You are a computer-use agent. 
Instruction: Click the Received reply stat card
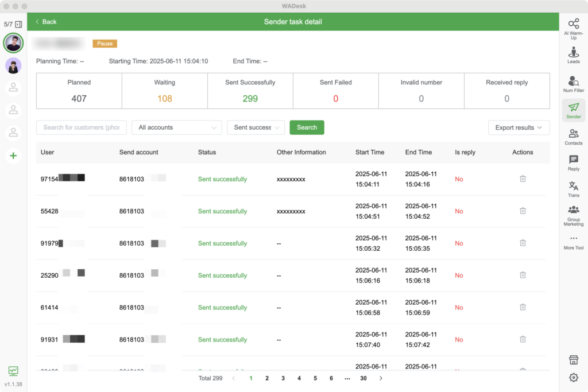(x=507, y=91)
